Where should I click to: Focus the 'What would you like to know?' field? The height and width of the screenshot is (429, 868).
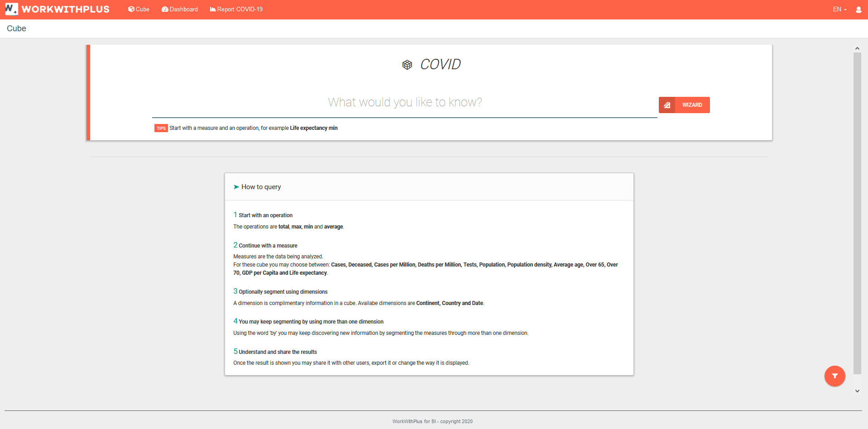(404, 103)
